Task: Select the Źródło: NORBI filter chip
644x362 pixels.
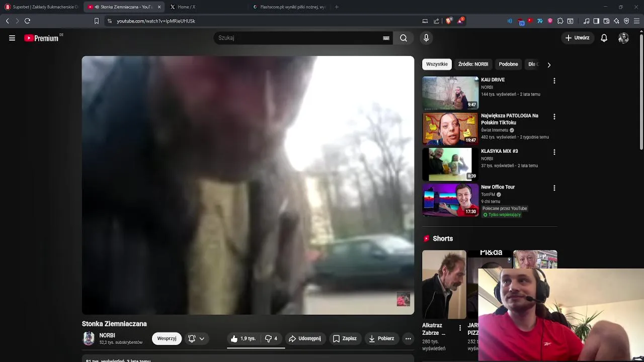Action: [473, 64]
